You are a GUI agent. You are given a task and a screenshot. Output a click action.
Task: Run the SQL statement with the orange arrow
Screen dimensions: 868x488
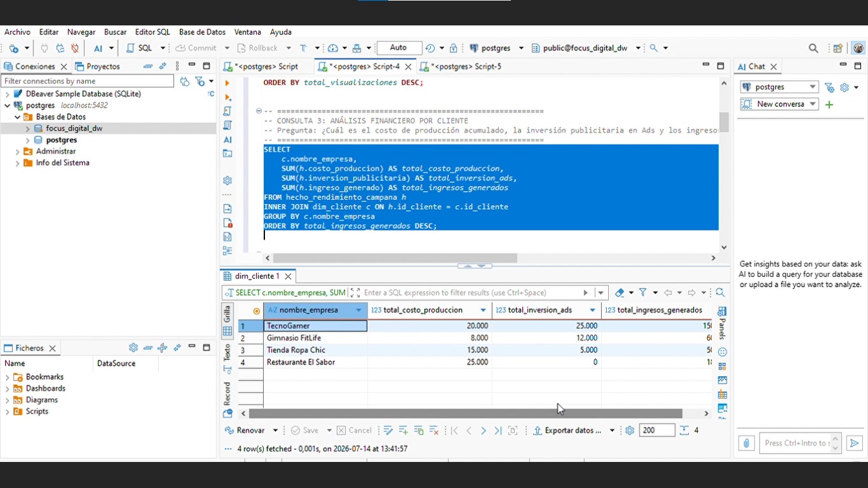click(x=227, y=83)
